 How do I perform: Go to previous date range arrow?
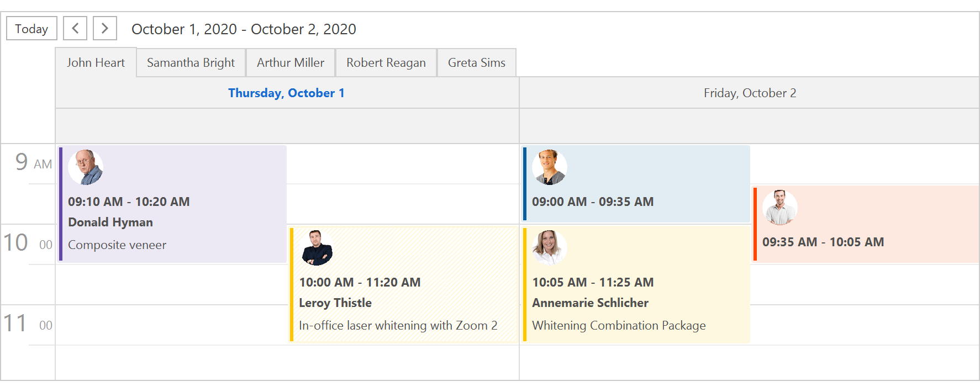(x=75, y=28)
